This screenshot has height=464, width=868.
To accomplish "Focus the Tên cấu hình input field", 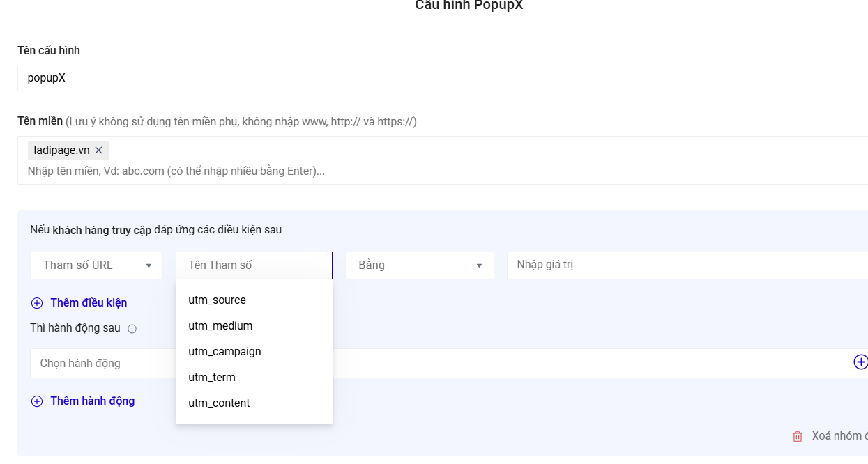I will pyautogui.click(x=443, y=78).
